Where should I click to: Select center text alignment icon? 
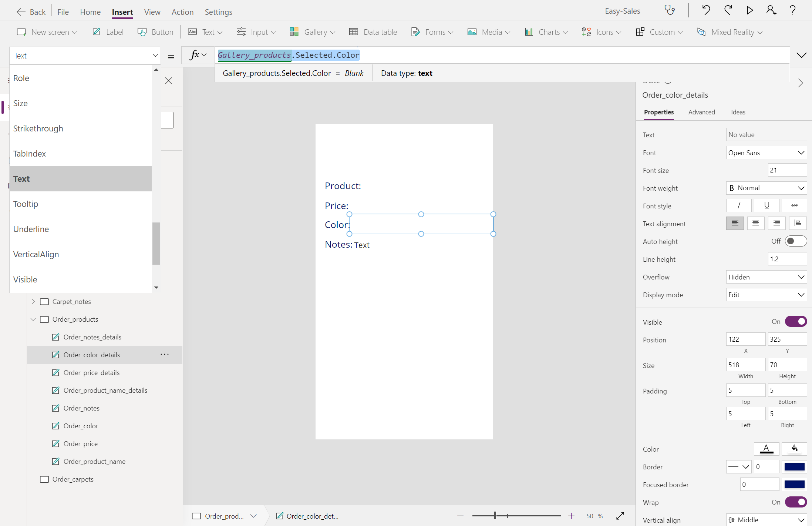click(x=755, y=223)
